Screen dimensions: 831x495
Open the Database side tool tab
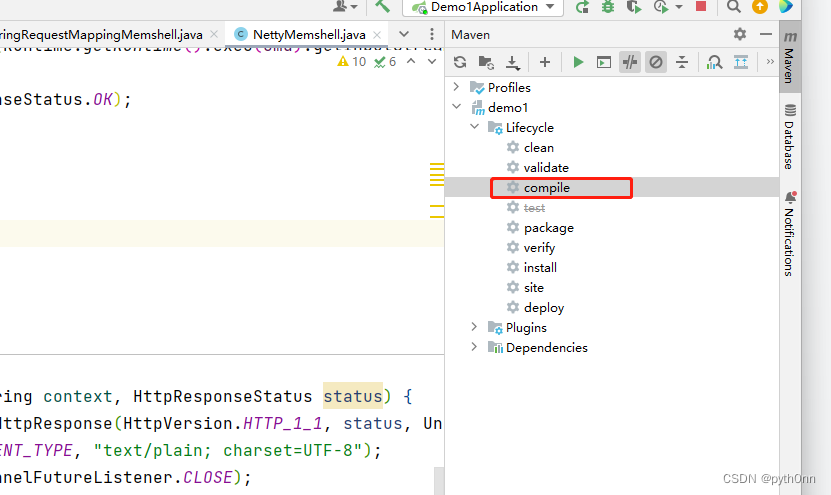point(790,136)
